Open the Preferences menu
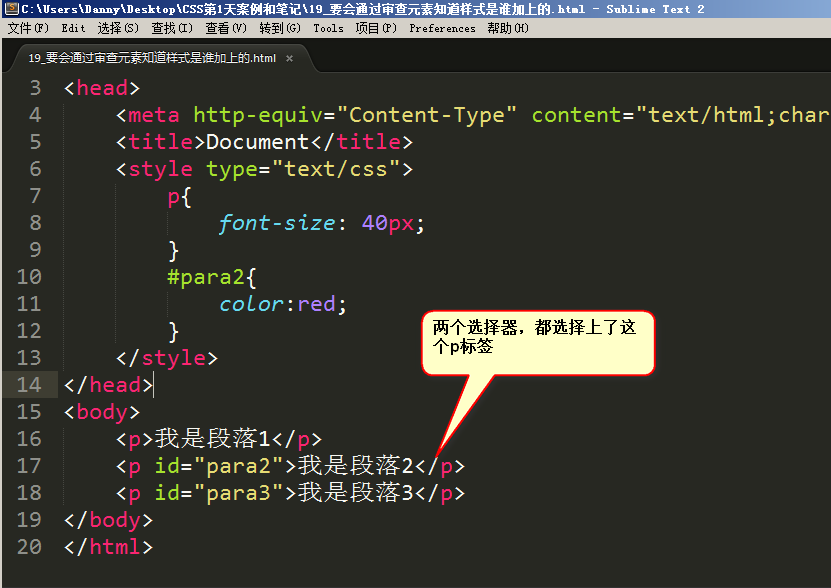This screenshot has width=831, height=588. tap(443, 28)
